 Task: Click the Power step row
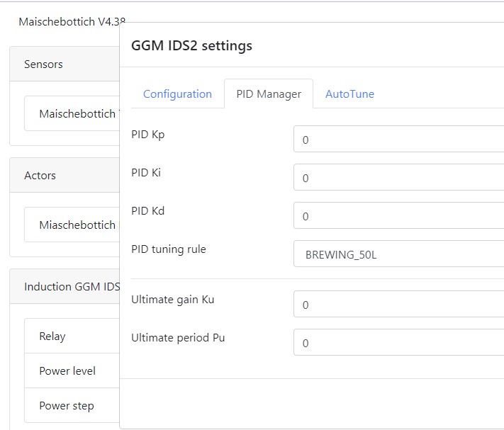[67, 406]
